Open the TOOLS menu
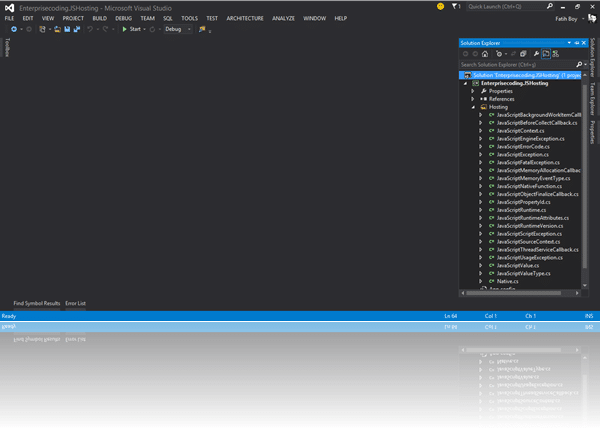The image size is (600, 428). pyautogui.click(x=189, y=18)
